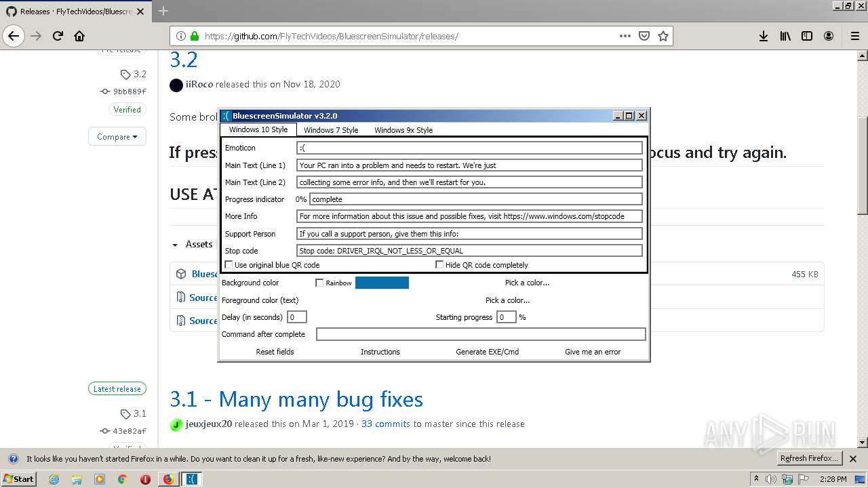Show site information icon in address bar
Image resolution: width=868 pixels, height=488 pixels.
181,36
